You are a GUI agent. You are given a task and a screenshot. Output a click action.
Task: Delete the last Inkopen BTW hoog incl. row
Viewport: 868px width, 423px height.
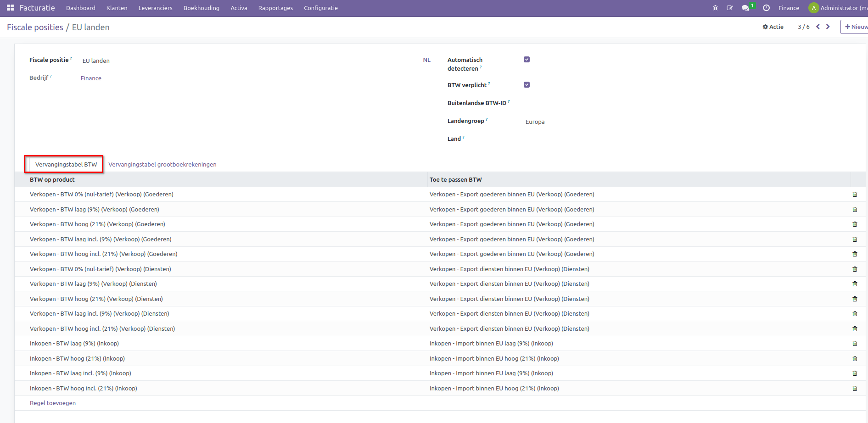point(855,389)
